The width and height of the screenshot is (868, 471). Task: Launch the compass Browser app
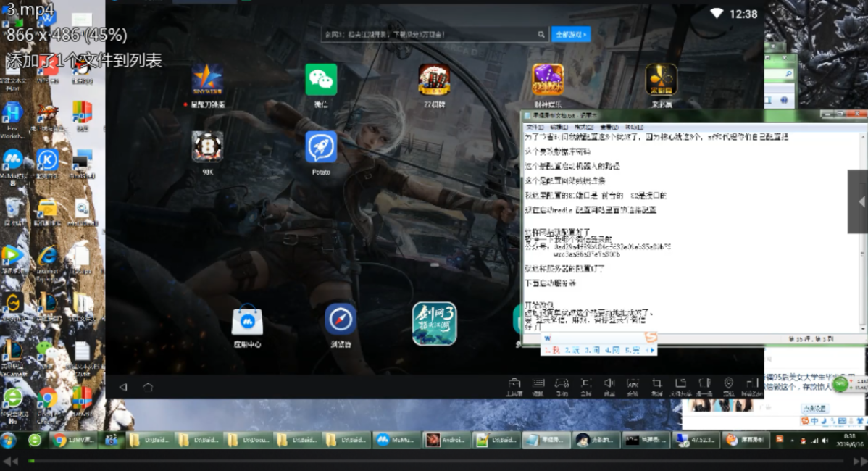point(341,320)
